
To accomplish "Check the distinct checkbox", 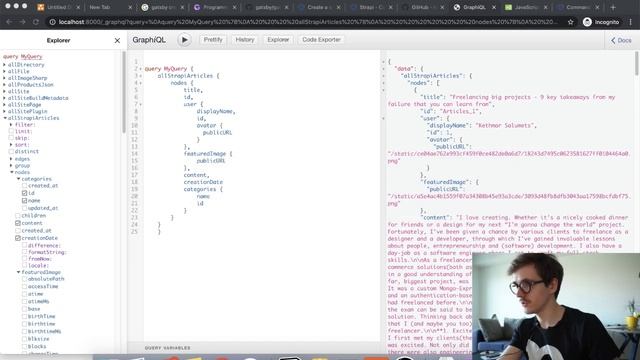I will click(11, 151).
